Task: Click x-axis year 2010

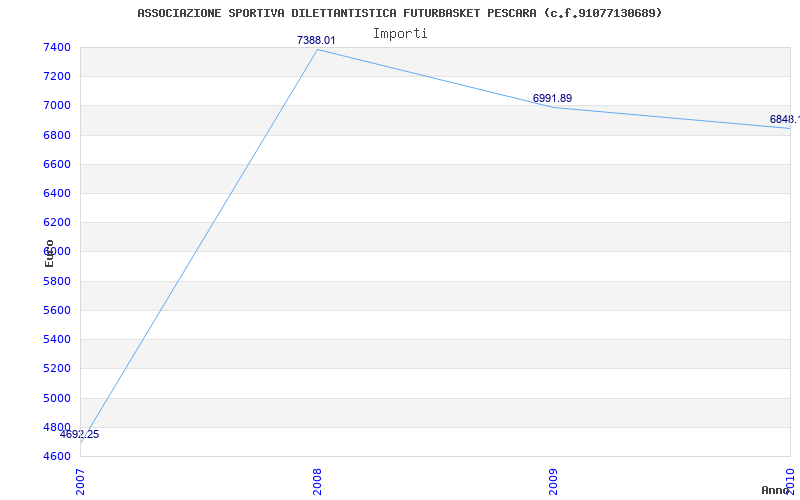Action: point(790,481)
